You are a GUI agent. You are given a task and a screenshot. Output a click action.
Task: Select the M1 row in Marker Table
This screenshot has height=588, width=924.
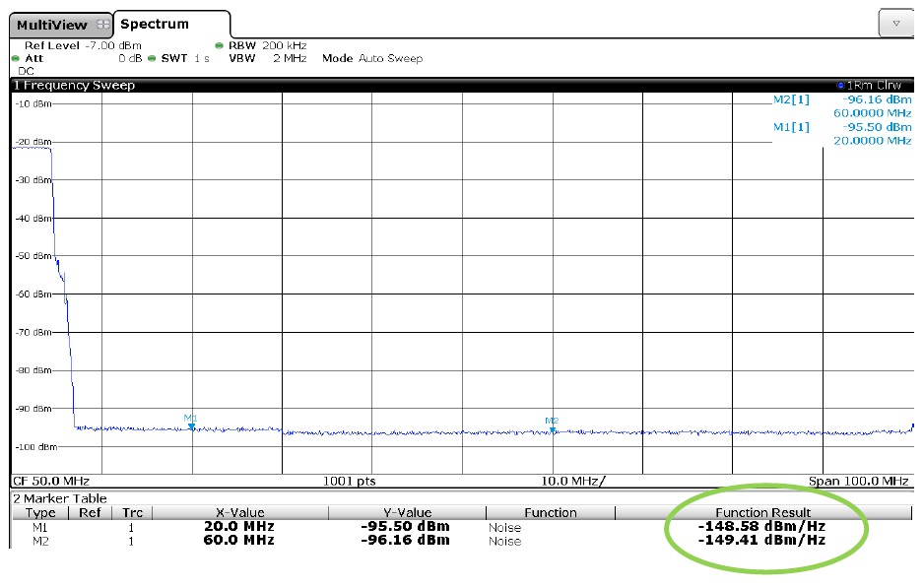click(x=41, y=527)
